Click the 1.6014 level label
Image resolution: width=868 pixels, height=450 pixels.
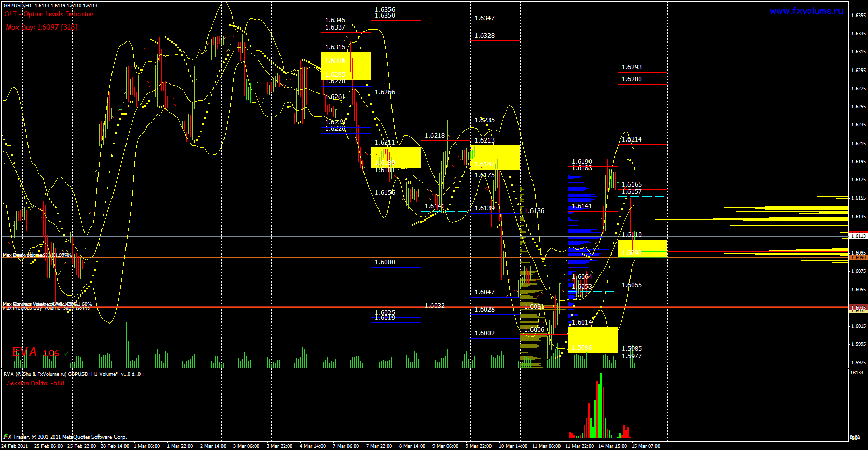(x=582, y=322)
